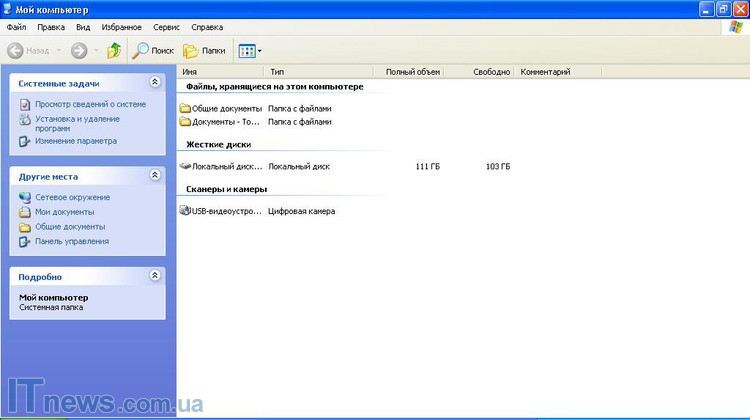Click Просмотр сведений о системе link
750x420 pixels.
[90, 104]
